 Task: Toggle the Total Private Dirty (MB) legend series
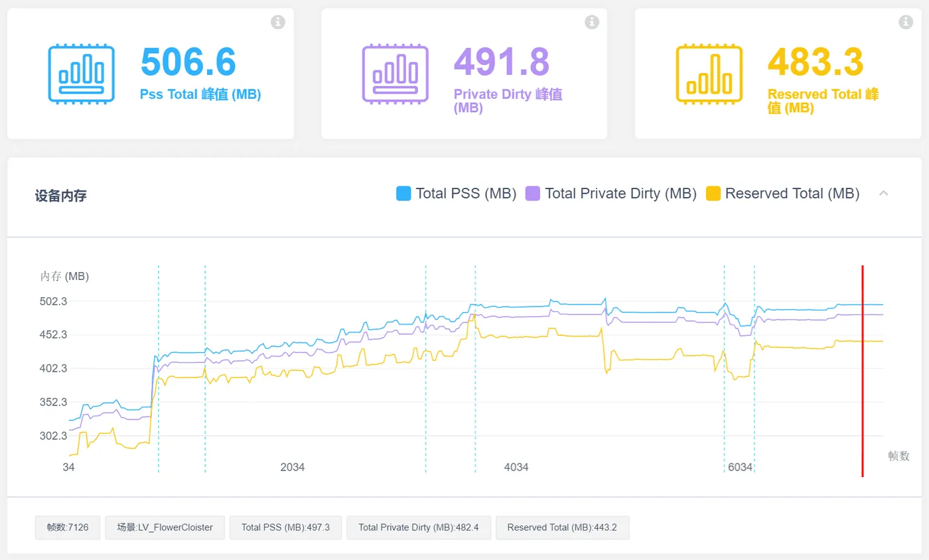click(x=610, y=194)
